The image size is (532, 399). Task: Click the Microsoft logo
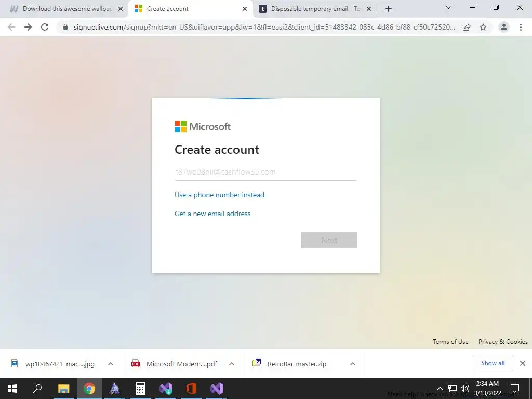click(203, 127)
